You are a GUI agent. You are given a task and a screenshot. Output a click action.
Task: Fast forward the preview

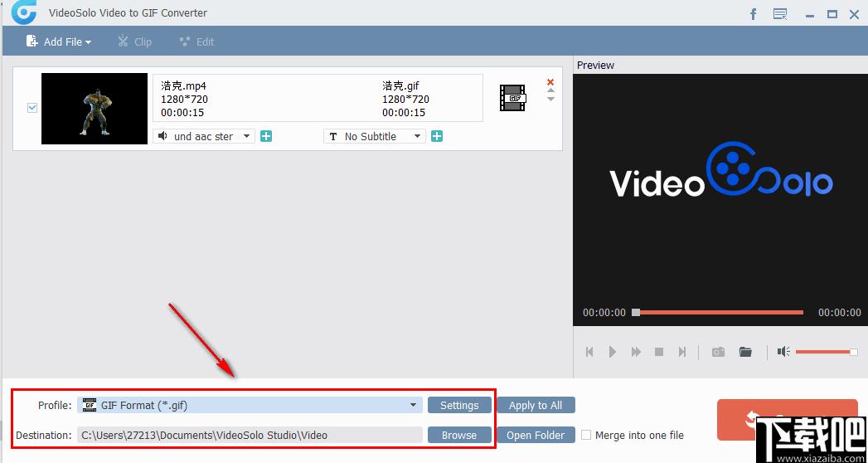click(636, 352)
